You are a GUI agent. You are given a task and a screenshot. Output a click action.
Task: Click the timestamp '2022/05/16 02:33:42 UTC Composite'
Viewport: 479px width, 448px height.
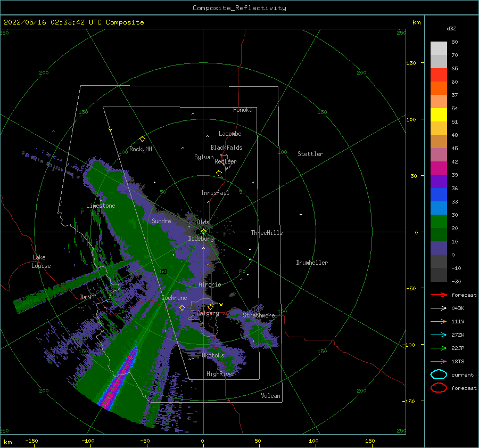click(x=73, y=22)
